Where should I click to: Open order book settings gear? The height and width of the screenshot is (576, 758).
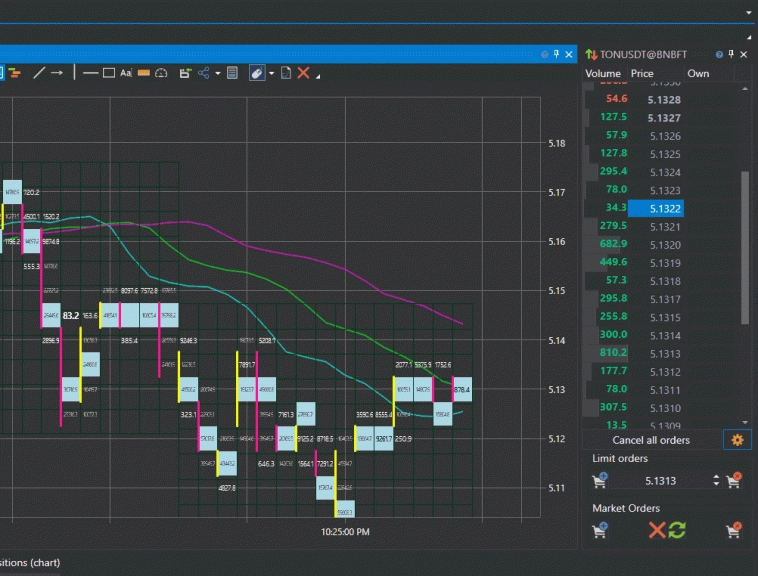pyautogui.click(x=738, y=440)
